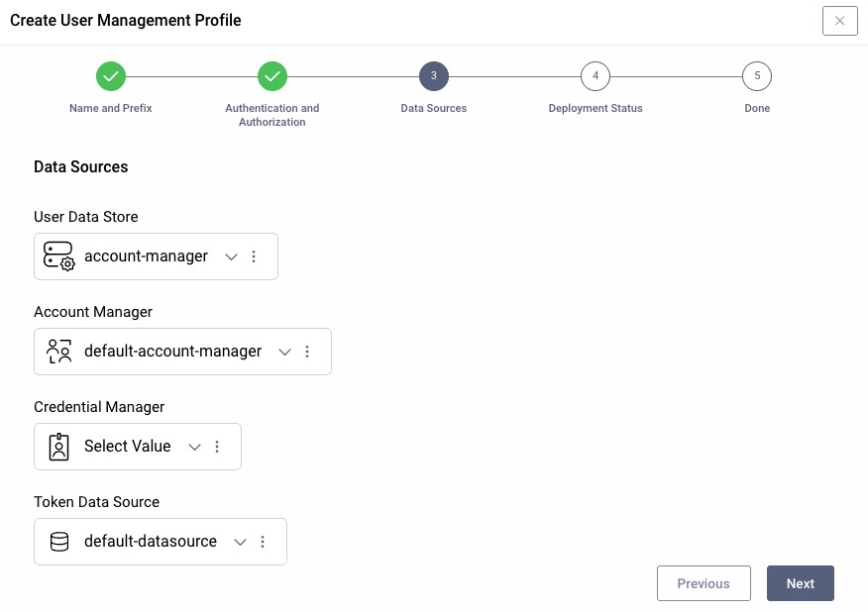
Task: Select the Done step circle
Action: click(x=757, y=75)
